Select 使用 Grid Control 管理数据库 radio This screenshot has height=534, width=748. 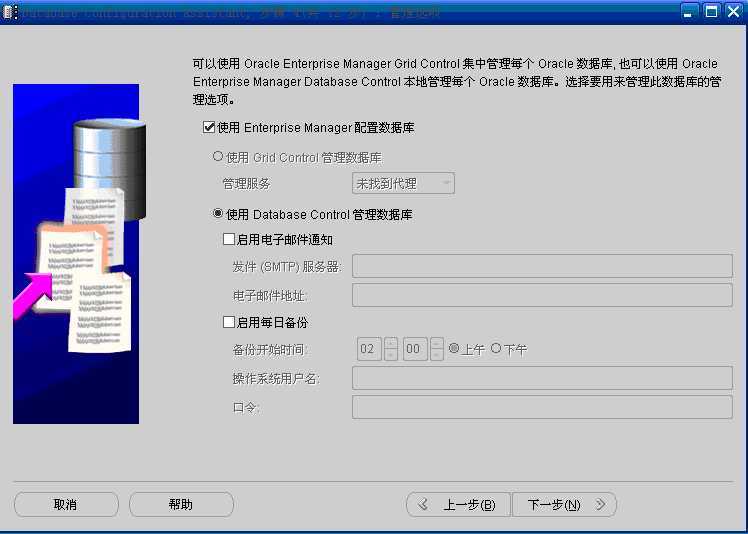[218, 156]
